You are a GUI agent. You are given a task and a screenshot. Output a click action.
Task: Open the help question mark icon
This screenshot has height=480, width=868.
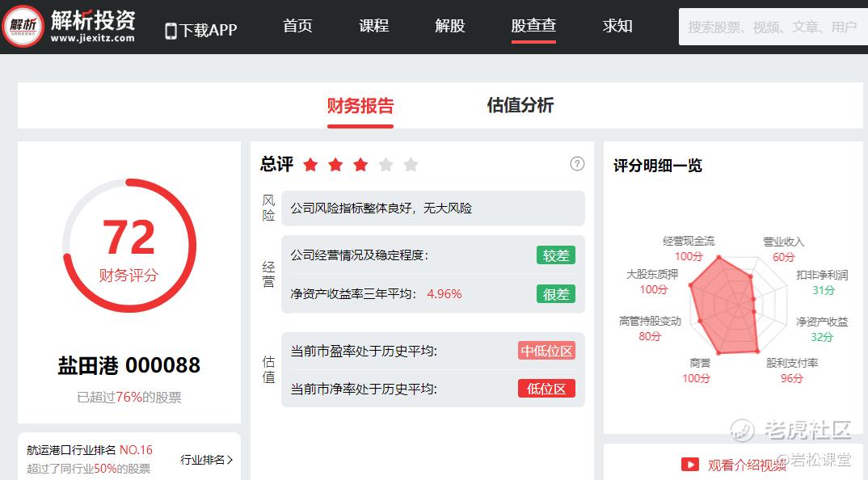point(577,164)
